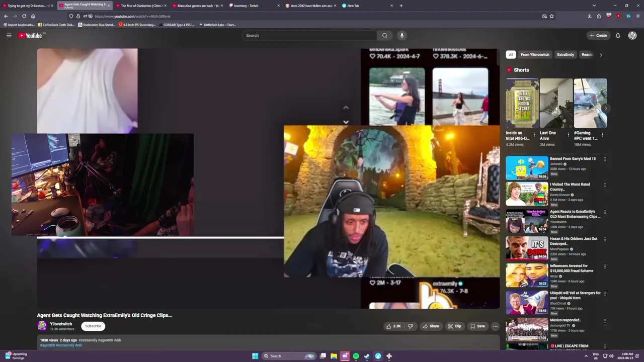Open the Yilovetwitch channel name link
644x362 pixels.
tap(61, 324)
